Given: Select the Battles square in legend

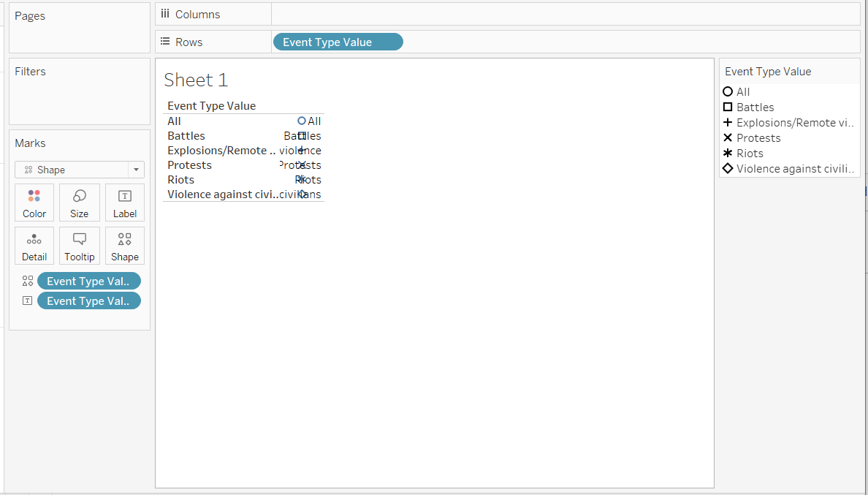Looking at the screenshot, I should (728, 107).
